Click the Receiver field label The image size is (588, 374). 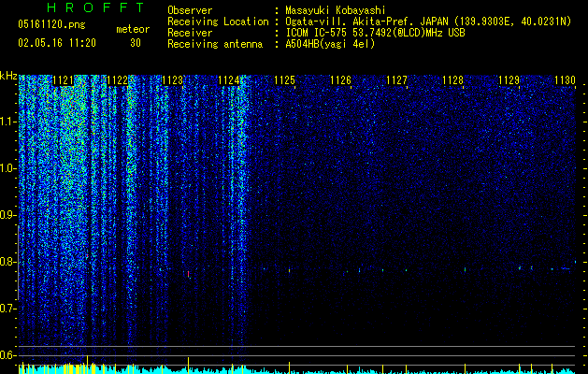tap(190, 33)
